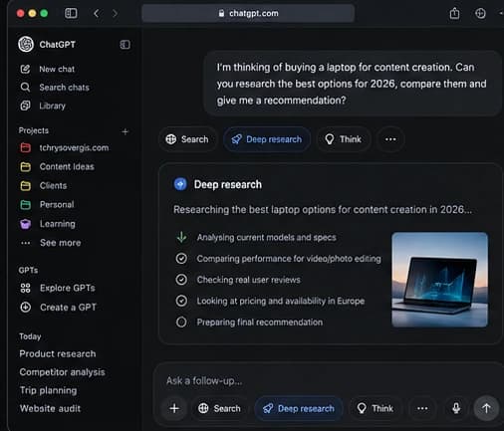Image resolution: width=504 pixels, height=431 pixels.
Task: Go back with the browser back arrow
Action: click(97, 14)
